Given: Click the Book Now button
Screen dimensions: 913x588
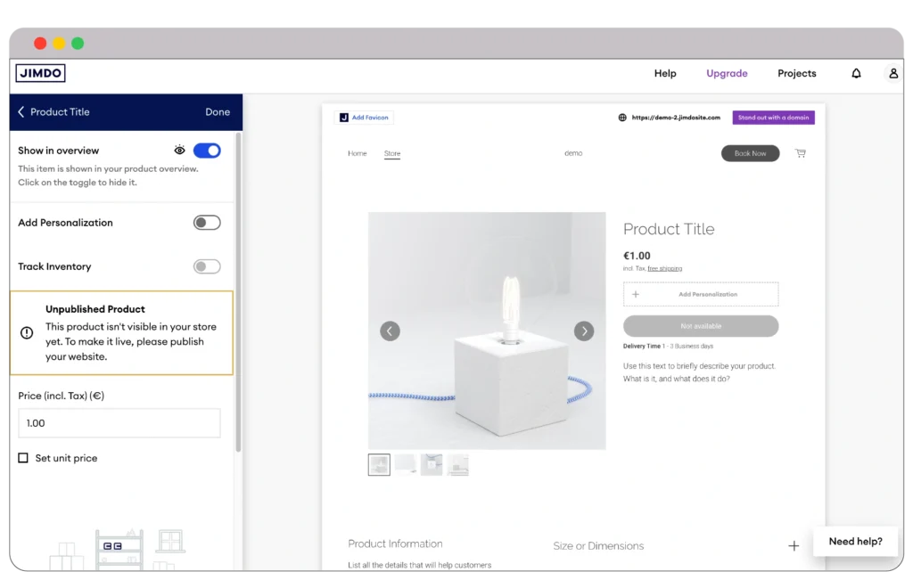Looking at the screenshot, I should click(750, 153).
